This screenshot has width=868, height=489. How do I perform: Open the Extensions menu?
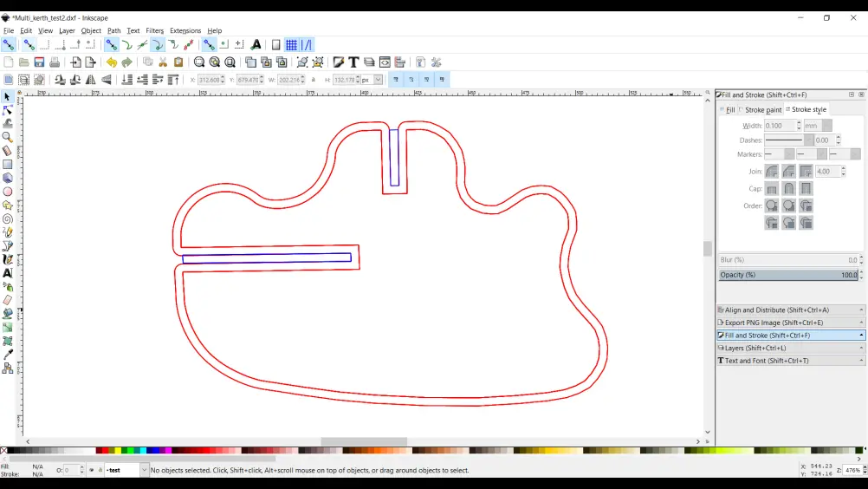[x=185, y=31]
